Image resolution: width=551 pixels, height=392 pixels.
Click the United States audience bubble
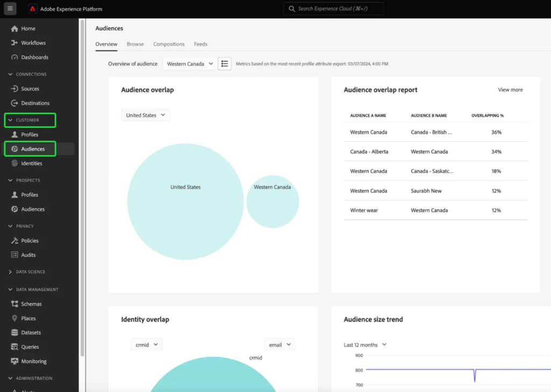[x=185, y=202]
